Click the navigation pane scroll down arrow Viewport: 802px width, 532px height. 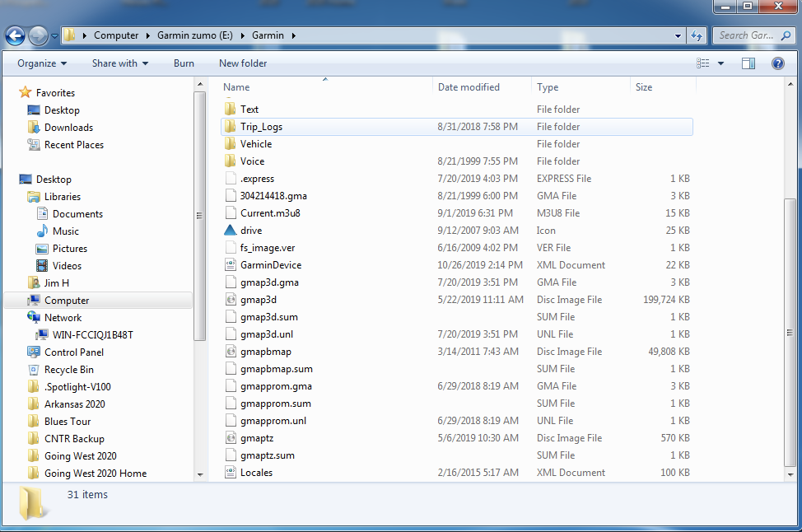pos(201,474)
